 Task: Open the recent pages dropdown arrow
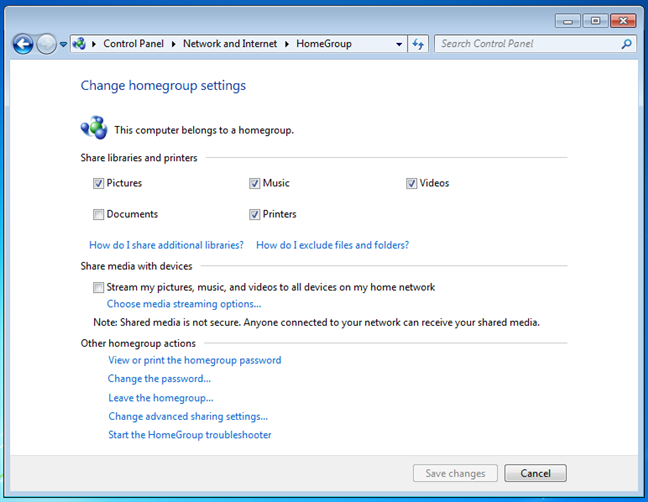(x=63, y=44)
